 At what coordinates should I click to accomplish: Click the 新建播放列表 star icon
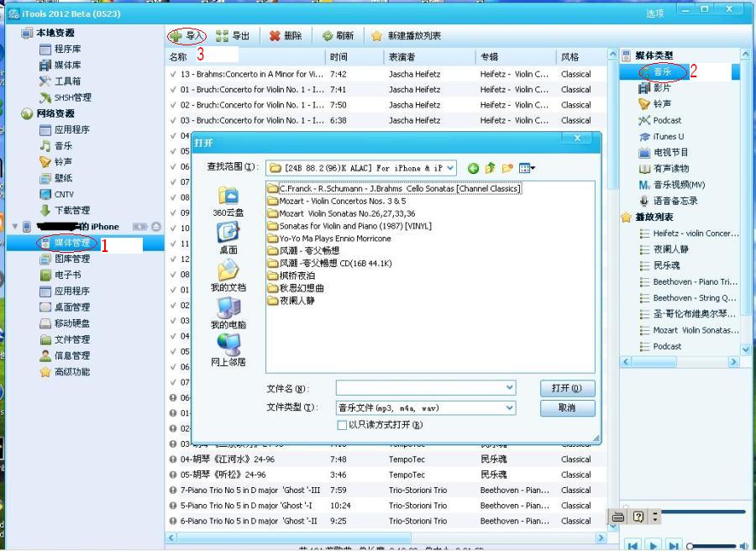[x=377, y=35]
